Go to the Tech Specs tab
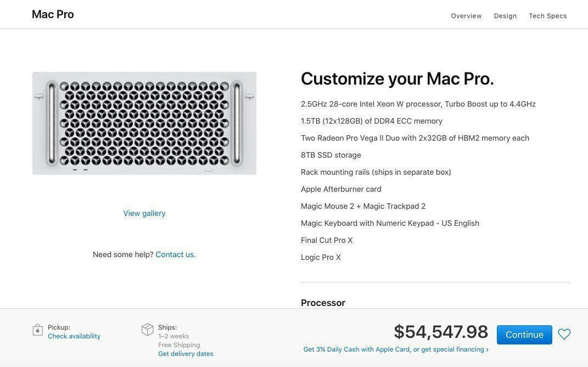 click(547, 16)
